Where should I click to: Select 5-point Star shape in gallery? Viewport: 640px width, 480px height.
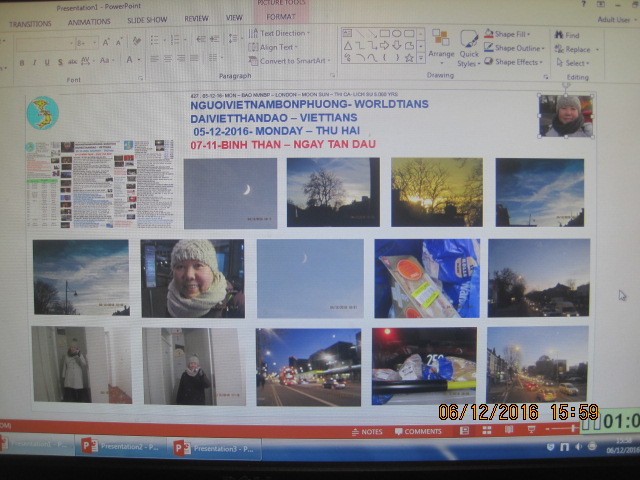coord(409,58)
